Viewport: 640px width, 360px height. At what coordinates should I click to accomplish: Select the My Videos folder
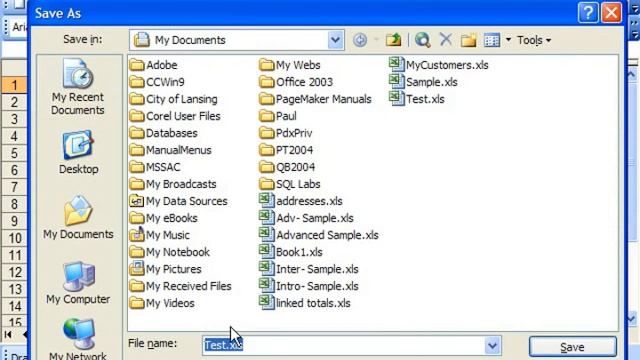(x=162, y=303)
